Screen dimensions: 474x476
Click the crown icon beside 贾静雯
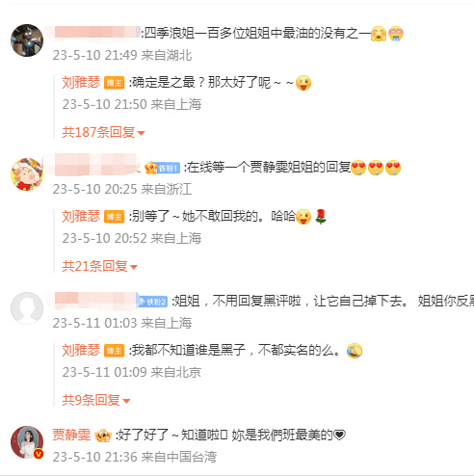(103, 436)
